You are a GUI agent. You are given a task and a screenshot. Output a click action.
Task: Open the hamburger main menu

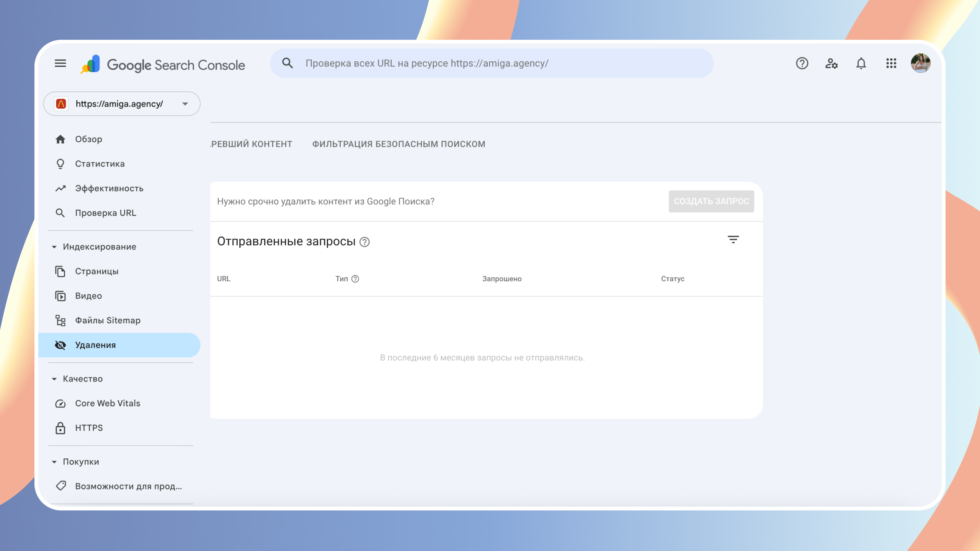pos(60,63)
